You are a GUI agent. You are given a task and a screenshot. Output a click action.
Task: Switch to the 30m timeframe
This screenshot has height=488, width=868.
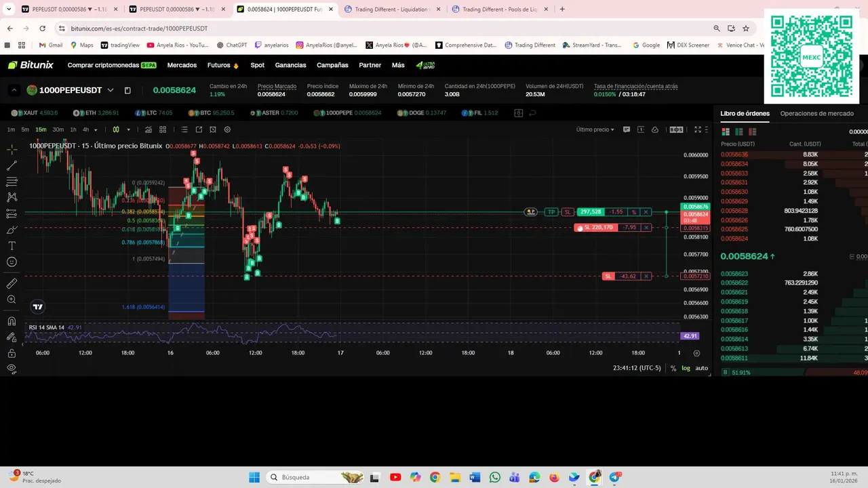(x=58, y=129)
